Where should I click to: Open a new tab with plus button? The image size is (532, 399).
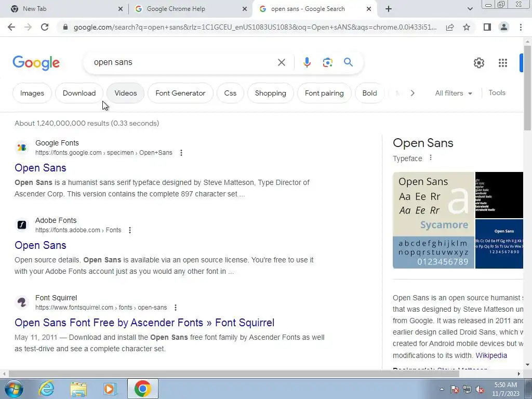point(389,9)
